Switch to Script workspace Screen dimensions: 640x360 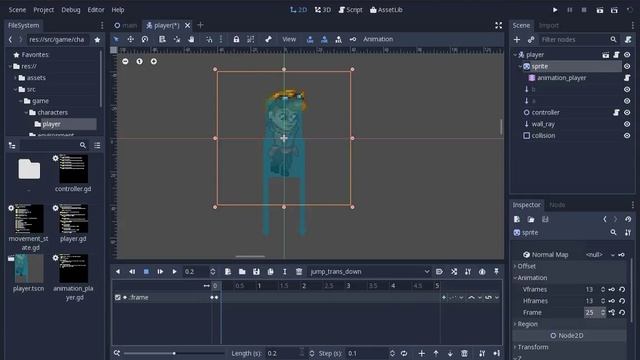[350, 10]
